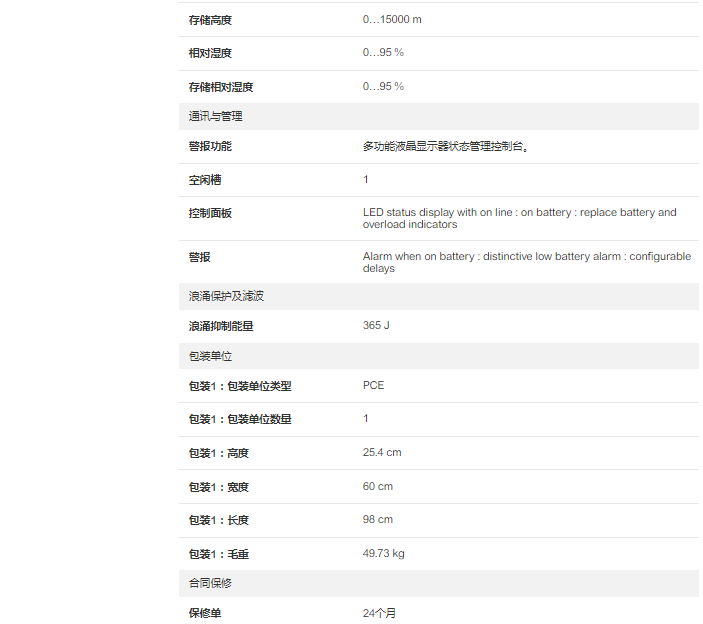Viewport: 703px width, 624px height.
Task: Click the 存储相对湿度 row label
Action: [221, 87]
